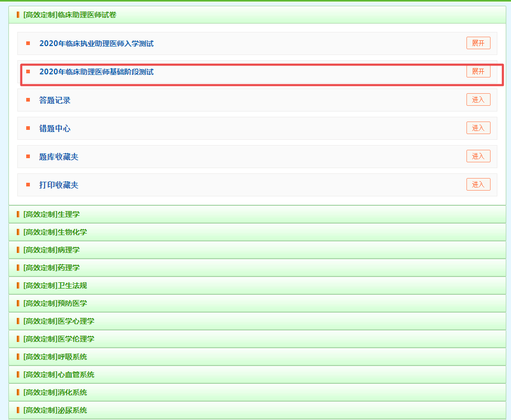Viewport: 511px width, 420px height.
Task: Open the 2020年临床执业助理医师入学测试 link
Action: [96, 43]
